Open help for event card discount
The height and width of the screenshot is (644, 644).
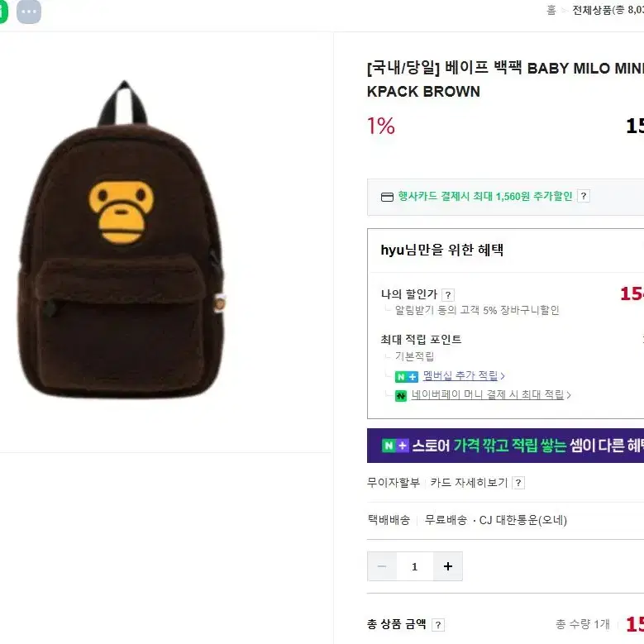point(583,196)
